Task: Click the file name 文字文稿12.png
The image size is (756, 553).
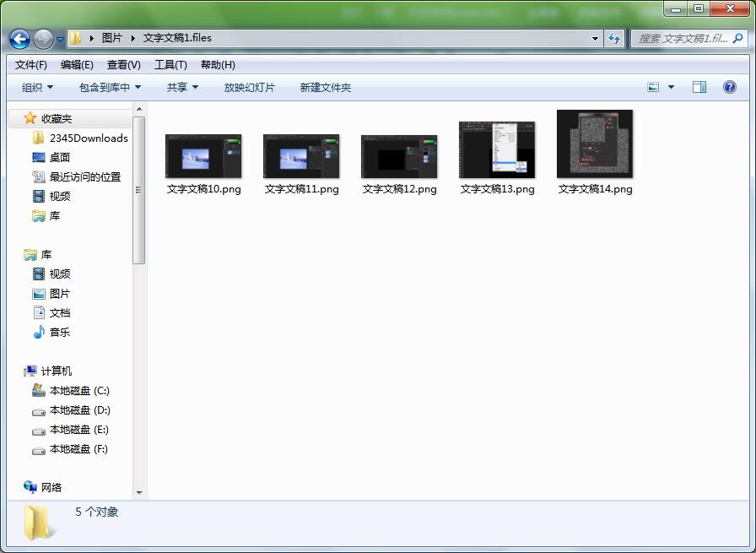Action: tap(400, 189)
